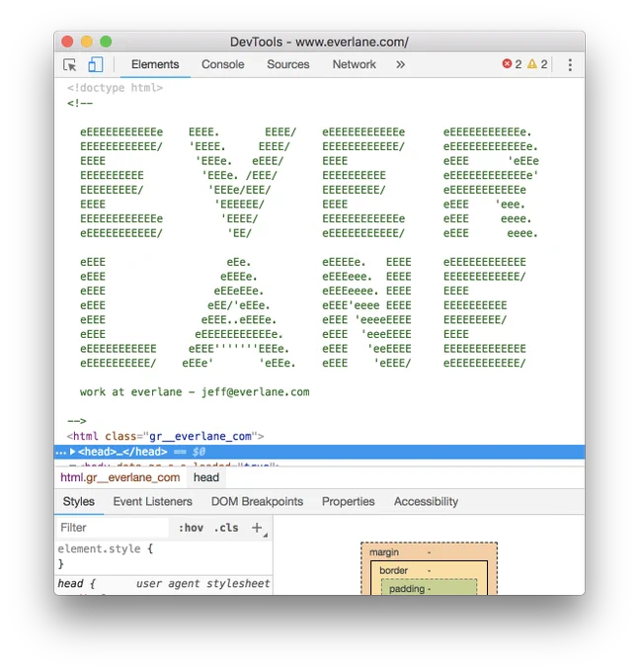Open the Properties tab
Image resolution: width=639 pixels, height=672 pixels.
(349, 501)
